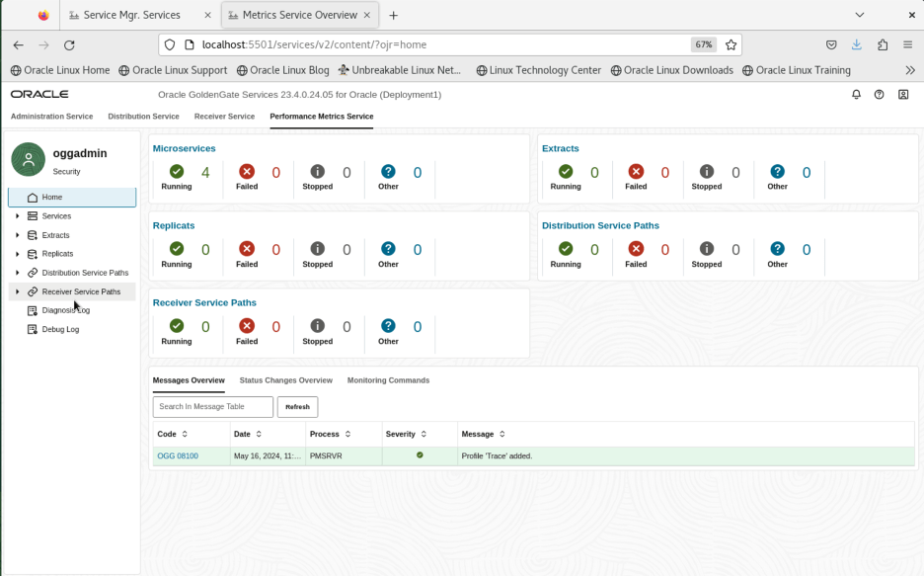Click the Replicats database icon in sidebar
The width and height of the screenshot is (924, 577).
point(33,254)
